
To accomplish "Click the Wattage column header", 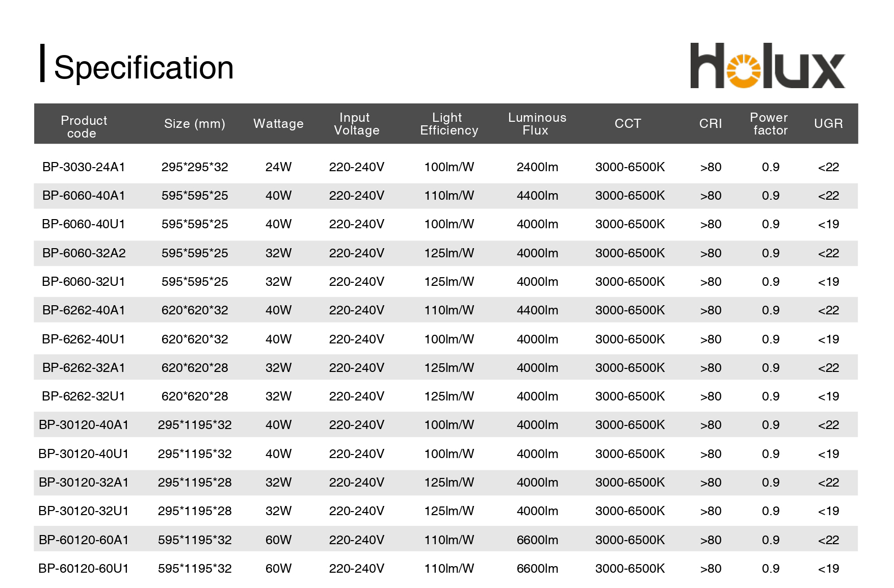I will [x=278, y=124].
